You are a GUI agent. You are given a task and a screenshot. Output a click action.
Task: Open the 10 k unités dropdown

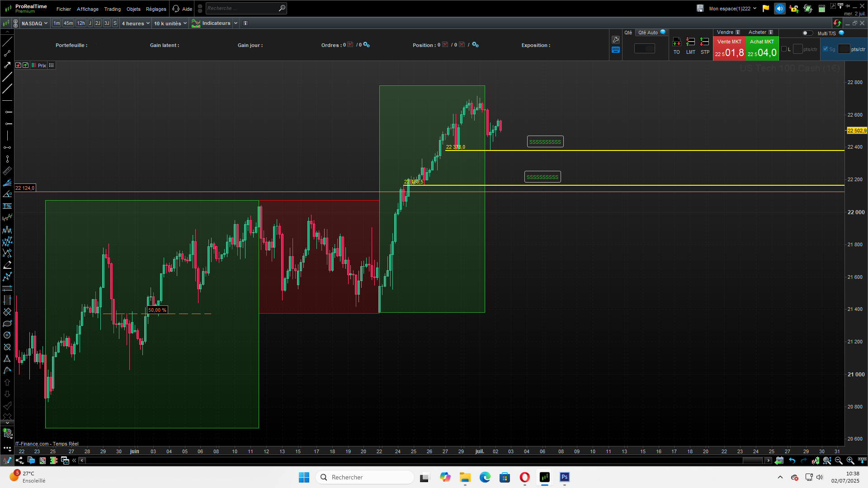click(x=170, y=23)
